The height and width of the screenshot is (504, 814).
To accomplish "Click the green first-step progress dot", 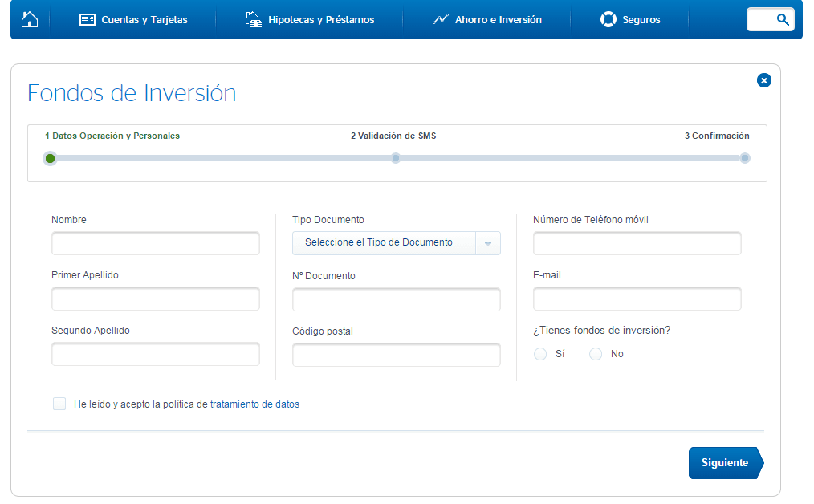I will pyautogui.click(x=51, y=158).
